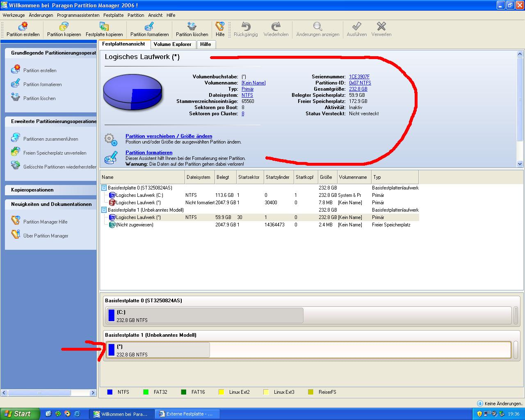The image size is (525, 420).
Task: Open the Festplatte menu
Action: (113, 15)
